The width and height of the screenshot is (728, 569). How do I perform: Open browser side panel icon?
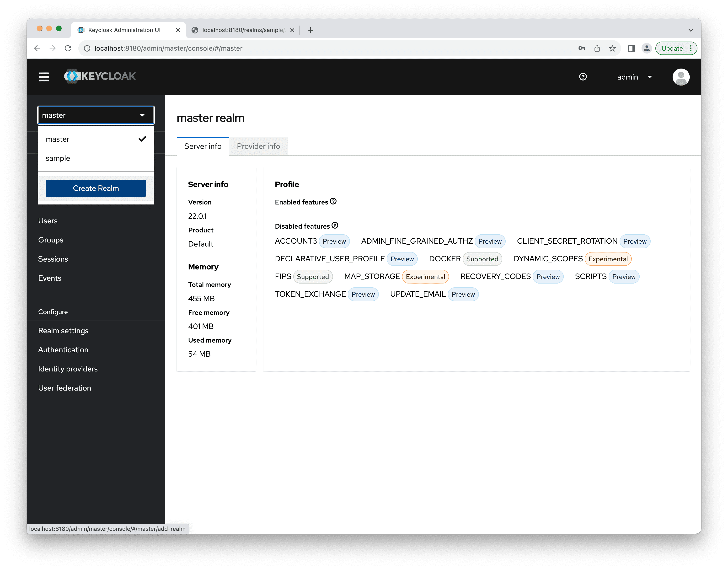(x=631, y=48)
